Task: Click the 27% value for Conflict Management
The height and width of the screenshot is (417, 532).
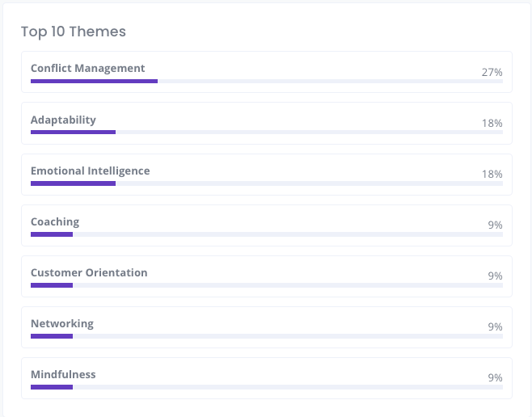Action: 492,72
